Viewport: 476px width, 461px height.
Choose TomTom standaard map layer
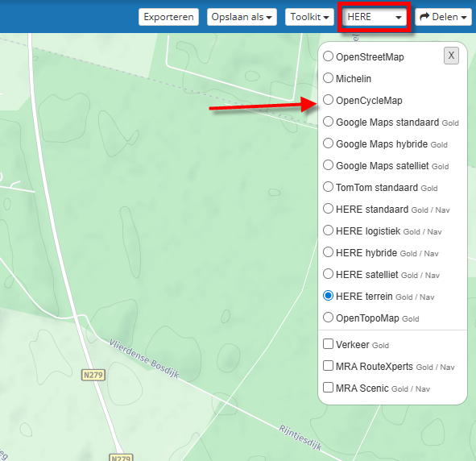click(328, 187)
